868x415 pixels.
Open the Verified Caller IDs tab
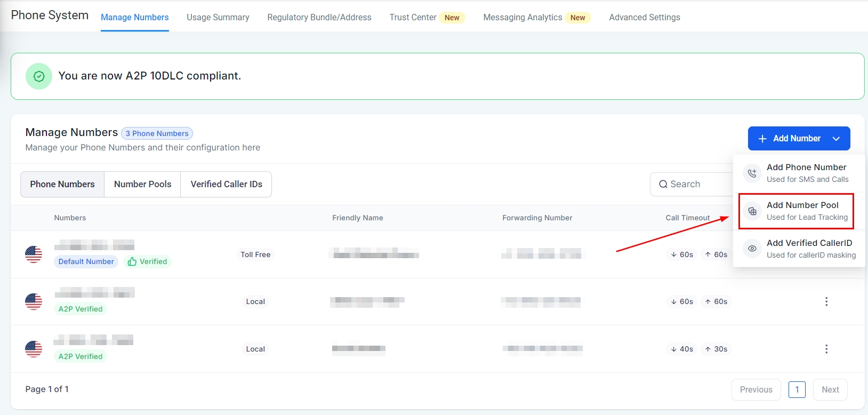point(226,184)
